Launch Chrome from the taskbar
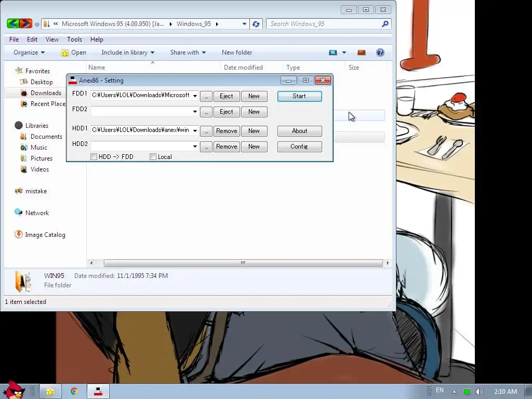This screenshot has height=399, width=532. [74, 392]
